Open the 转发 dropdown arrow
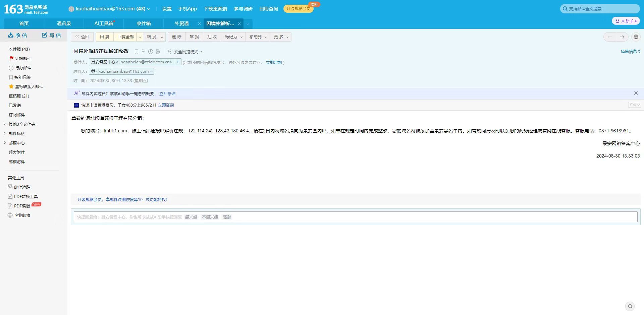Viewport: 644px width, 315px height. pyautogui.click(x=162, y=37)
